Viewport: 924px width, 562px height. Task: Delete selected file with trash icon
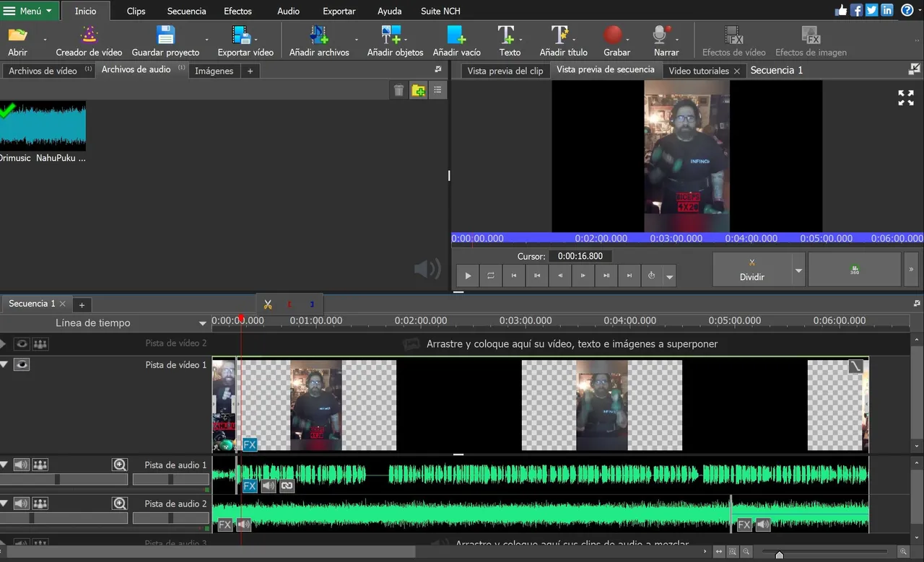click(x=398, y=90)
